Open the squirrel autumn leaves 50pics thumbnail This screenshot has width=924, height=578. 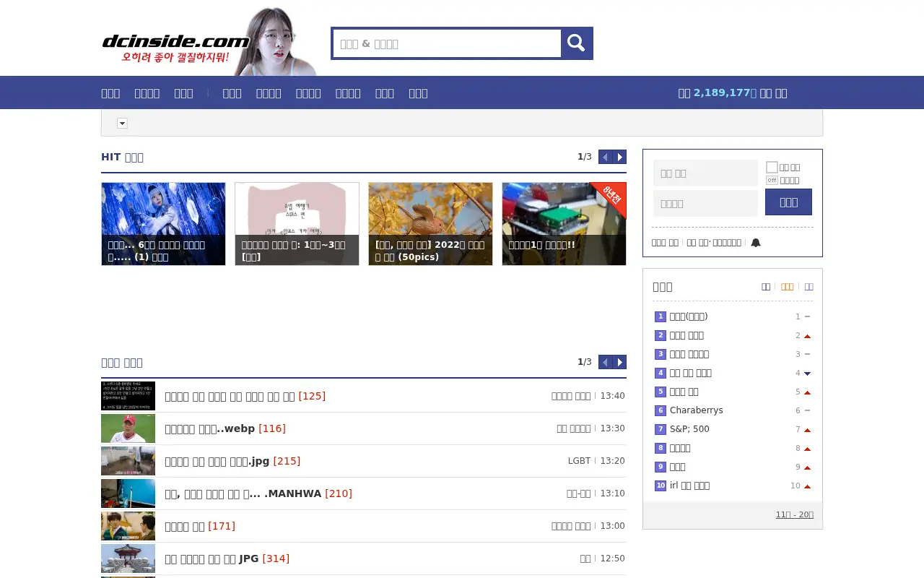(x=430, y=224)
